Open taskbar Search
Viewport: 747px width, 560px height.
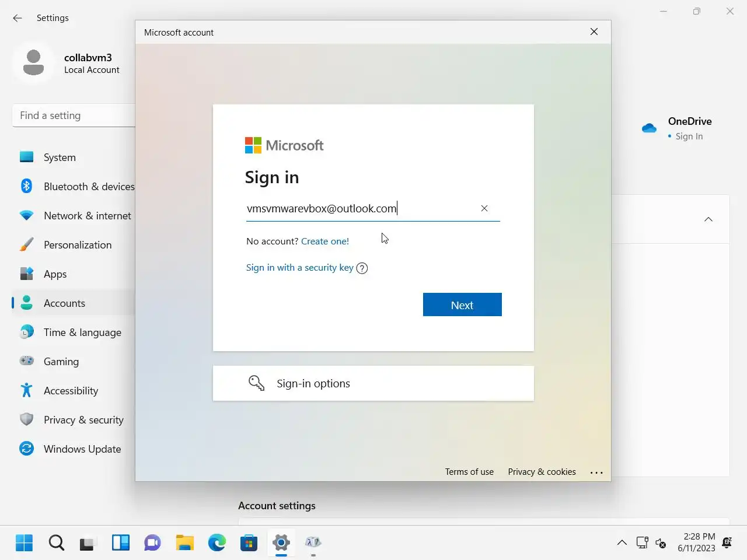[57, 542]
